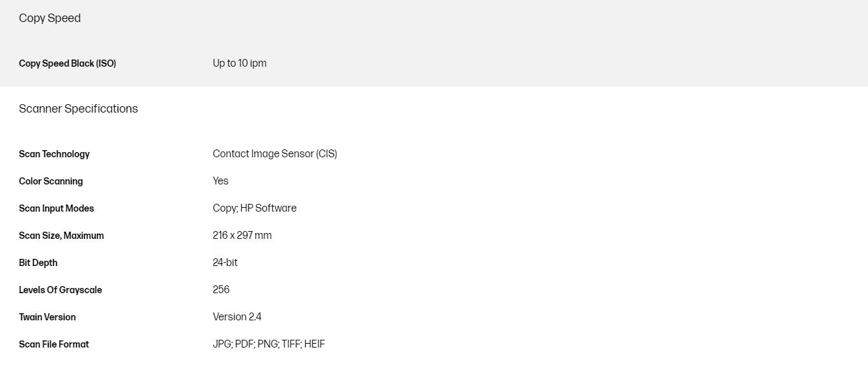Click the Copy Speed section heading

click(50, 18)
